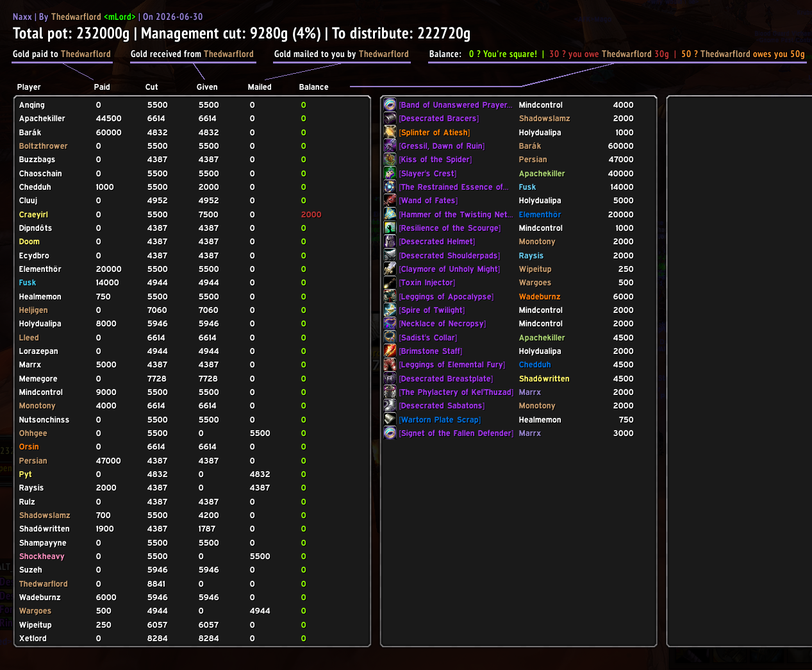Click buyer Elementhör next to Hammer item
The height and width of the screenshot is (670, 812).
click(540, 215)
